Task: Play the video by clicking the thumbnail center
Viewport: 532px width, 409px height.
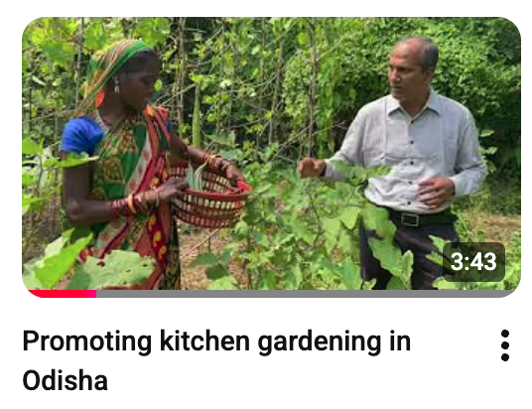Action: [271, 157]
